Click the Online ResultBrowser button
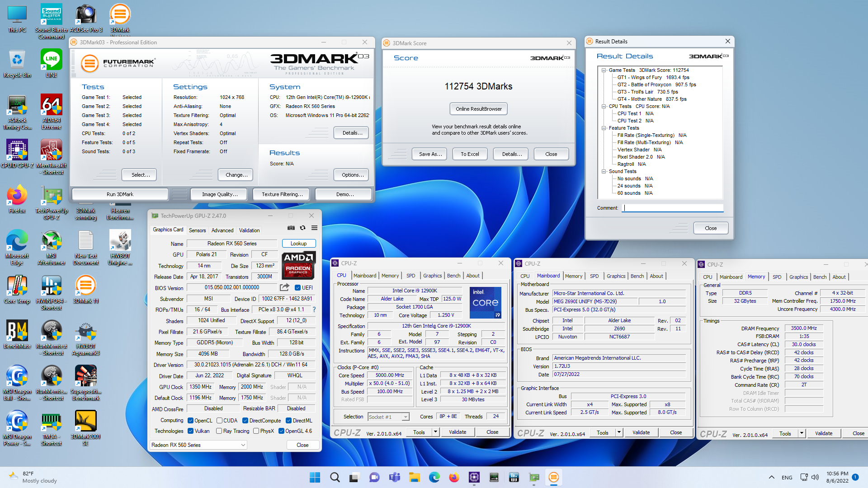The width and height of the screenshot is (868, 488). pyautogui.click(x=478, y=109)
